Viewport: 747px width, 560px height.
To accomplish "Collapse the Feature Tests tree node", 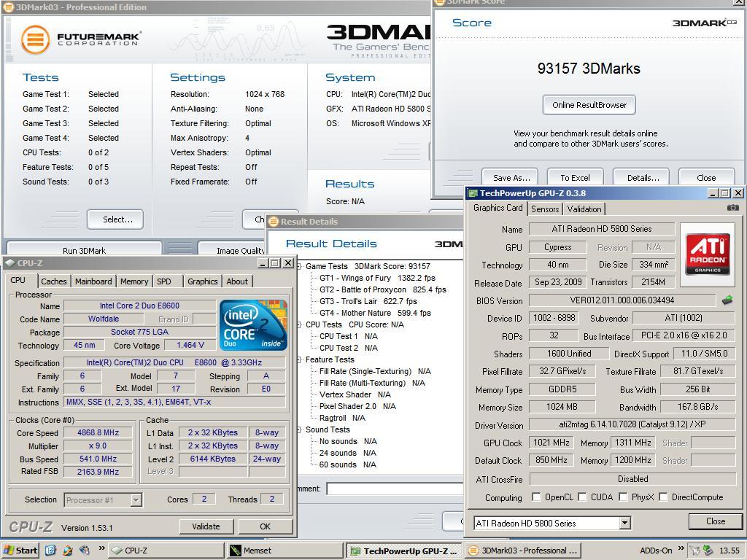I will [299, 359].
